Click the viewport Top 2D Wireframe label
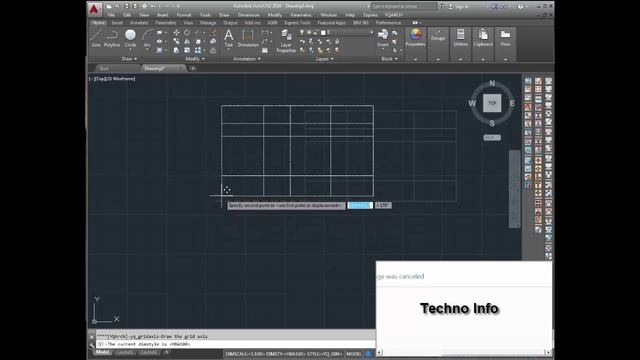The width and height of the screenshot is (640, 360). [112, 78]
